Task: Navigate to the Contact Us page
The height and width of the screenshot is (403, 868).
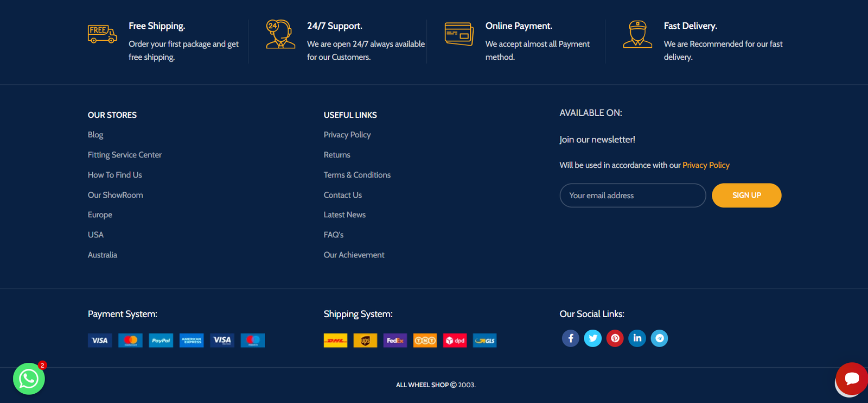Action: click(x=342, y=195)
